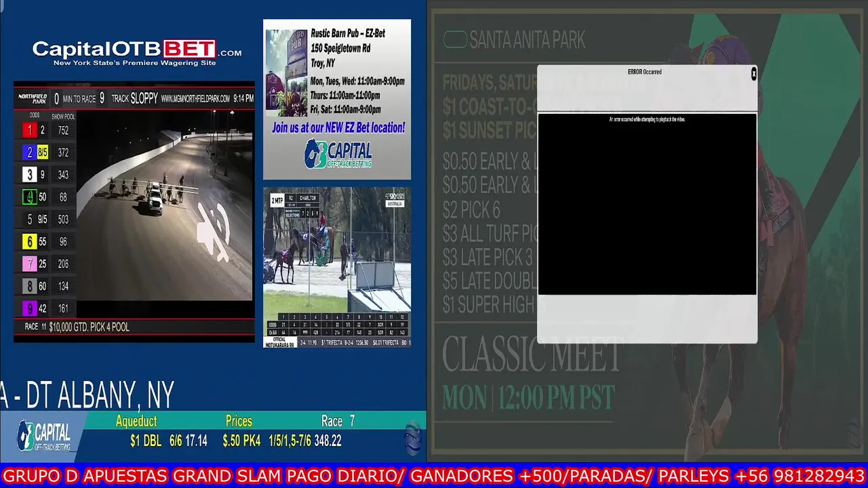Screen dimensions: 868x488
Task: Select horse number 7 pink box
Action: [x=29, y=264]
